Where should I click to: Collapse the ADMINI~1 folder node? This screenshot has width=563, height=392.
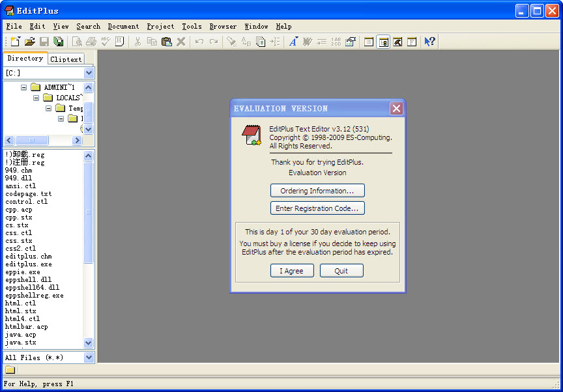[x=23, y=87]
